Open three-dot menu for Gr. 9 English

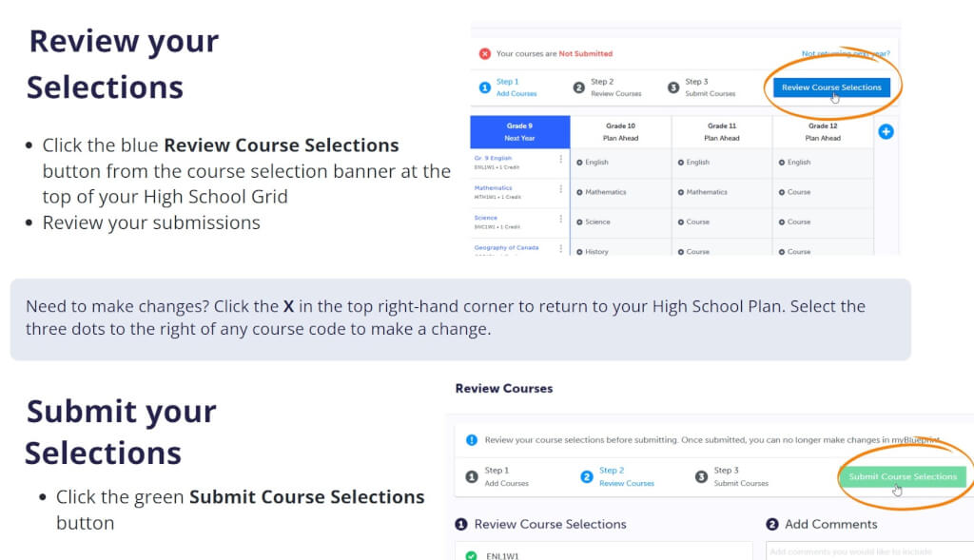[561, 160]
